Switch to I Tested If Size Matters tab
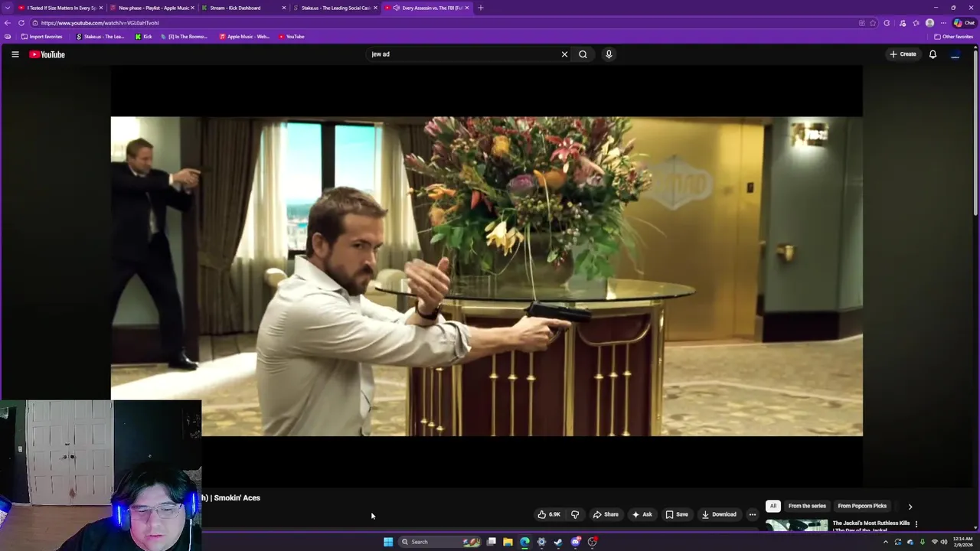Image resolution: width=980 pixels, height=551 pixels. click(60, 8)
